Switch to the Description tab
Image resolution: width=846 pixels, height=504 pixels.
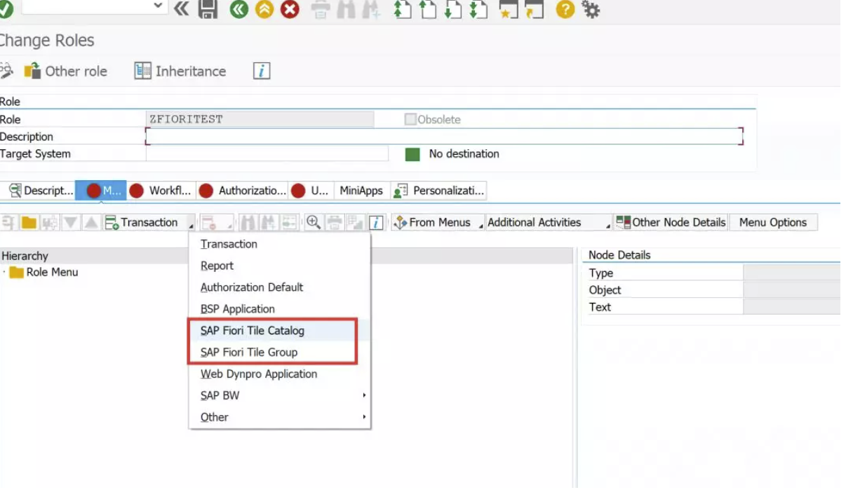click(41, 190)
